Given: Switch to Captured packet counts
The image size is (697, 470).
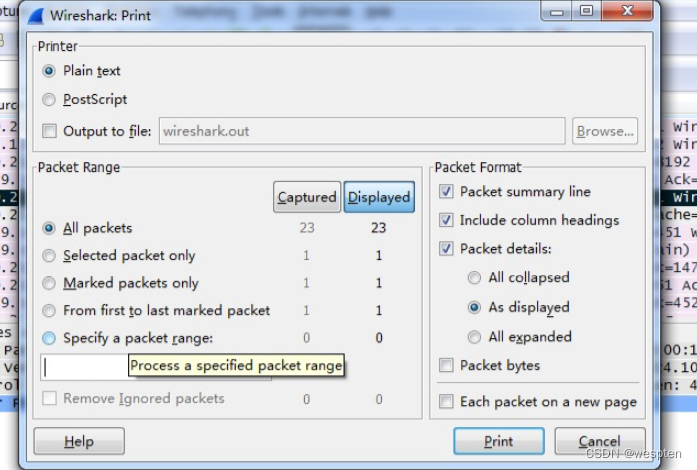Looking at the screenshot, I should pyautogui.click(x=307, y=197).
